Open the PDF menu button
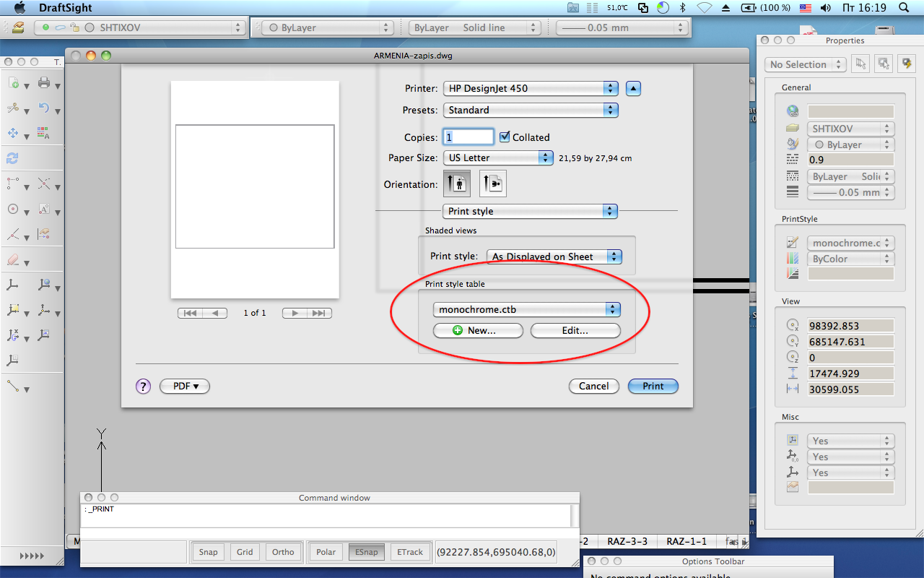Image resolution: width=924 pixels, height=578 pixels. tap(185, 386)
